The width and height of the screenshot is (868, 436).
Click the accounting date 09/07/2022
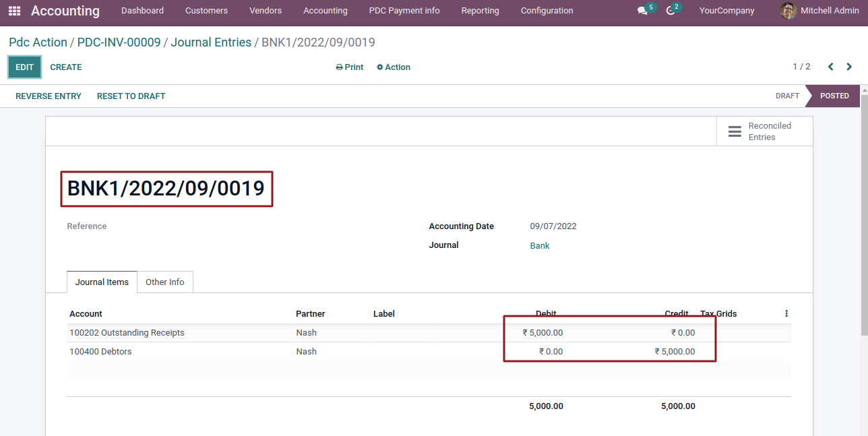(553, 226)
